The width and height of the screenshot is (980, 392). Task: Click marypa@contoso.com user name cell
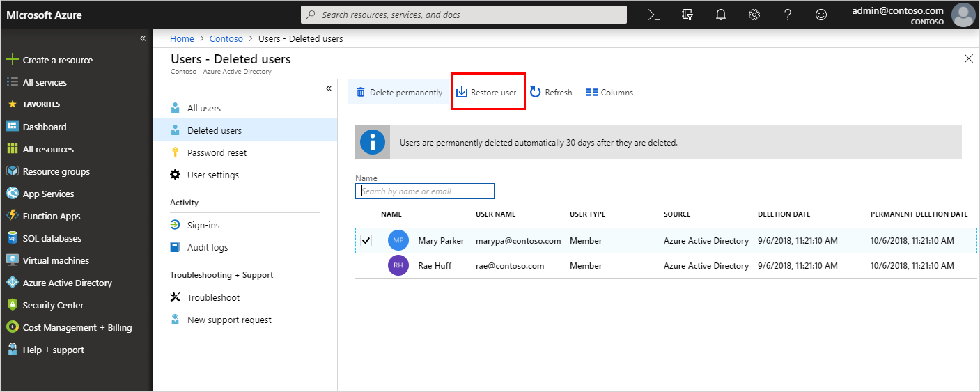coord(518,241)
